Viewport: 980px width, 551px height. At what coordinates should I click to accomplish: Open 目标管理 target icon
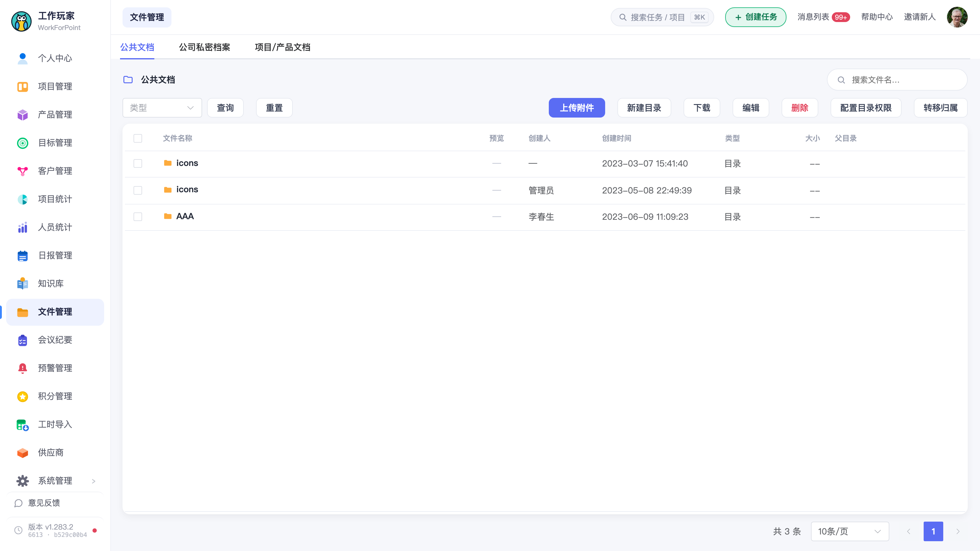coord(22,143)
